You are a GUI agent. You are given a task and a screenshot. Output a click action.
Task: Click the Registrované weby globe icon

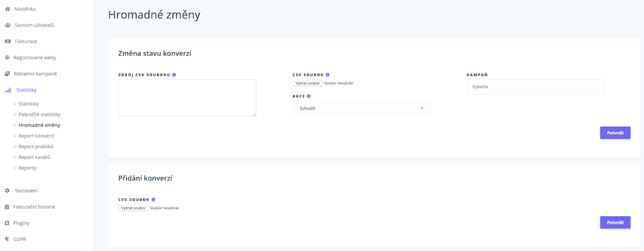[x=7, y=57]
